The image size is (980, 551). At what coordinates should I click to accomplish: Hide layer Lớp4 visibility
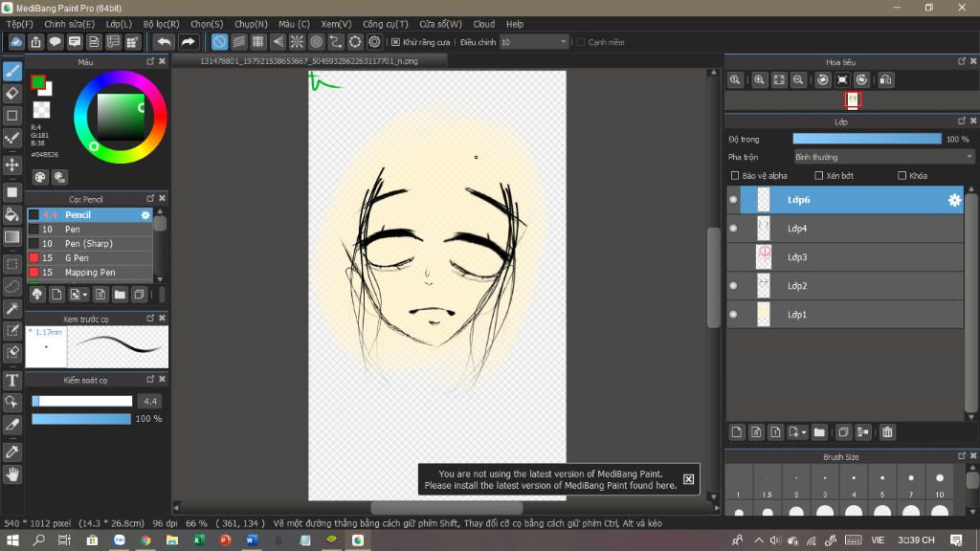tap(733, 229)
